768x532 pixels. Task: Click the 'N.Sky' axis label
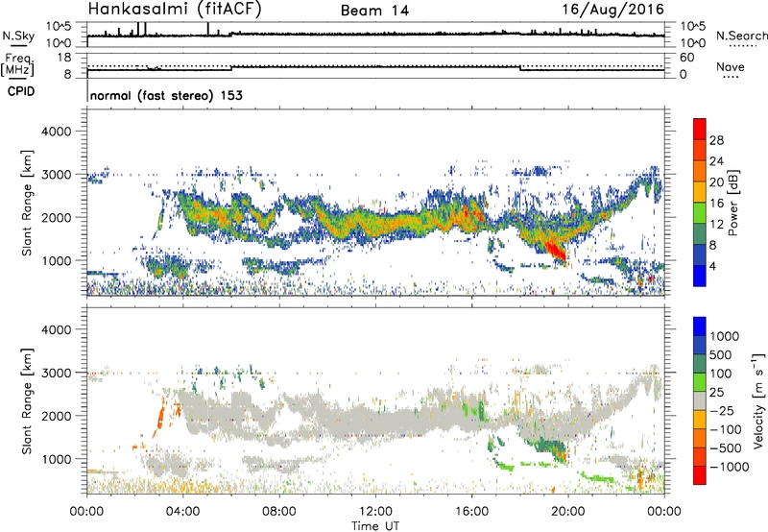[18, 36]
